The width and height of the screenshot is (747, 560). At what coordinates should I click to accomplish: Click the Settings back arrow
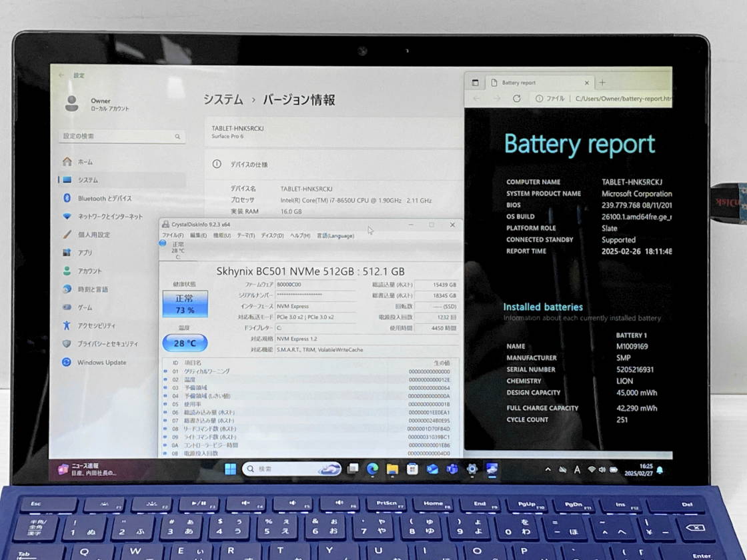click(61, 75)
